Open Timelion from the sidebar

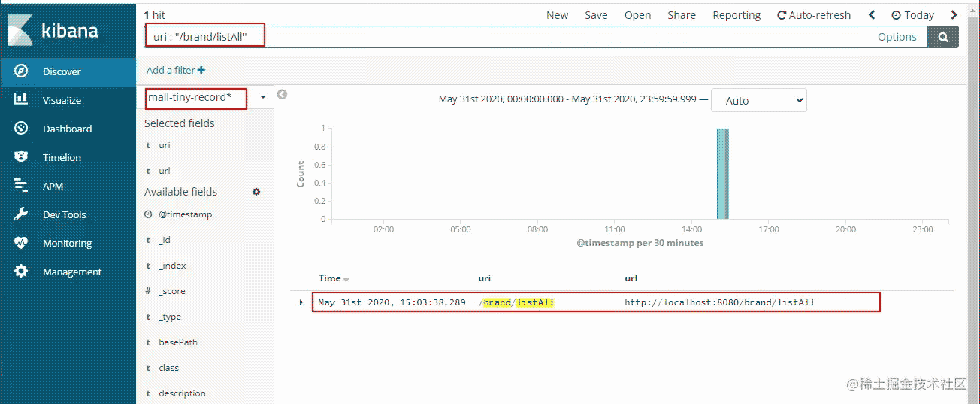(x=62, y=157)
